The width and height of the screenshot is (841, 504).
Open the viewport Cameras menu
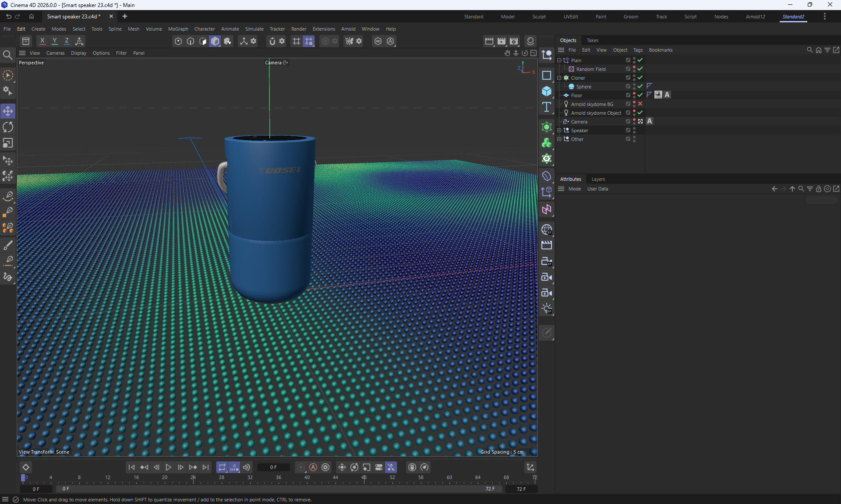(55, 53)
